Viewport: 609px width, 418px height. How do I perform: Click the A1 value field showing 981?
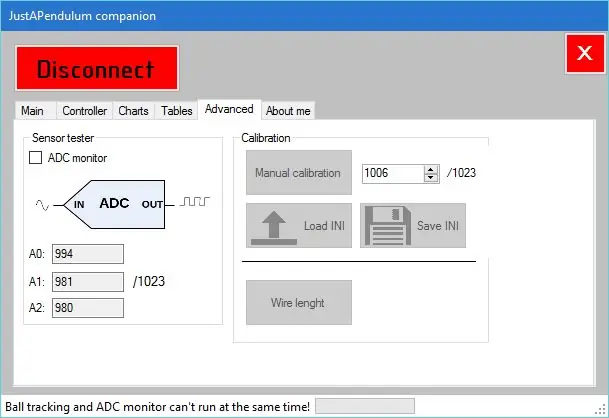coord(88,282)
